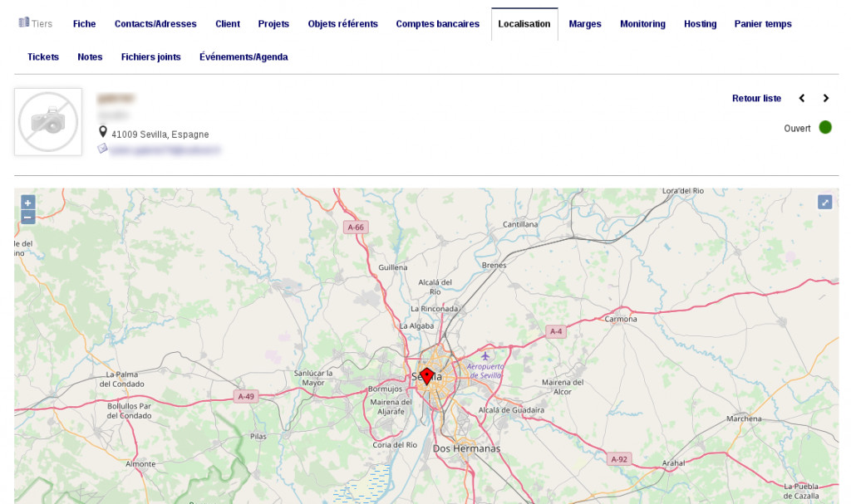Click the blurred email address link

(165, 149)
